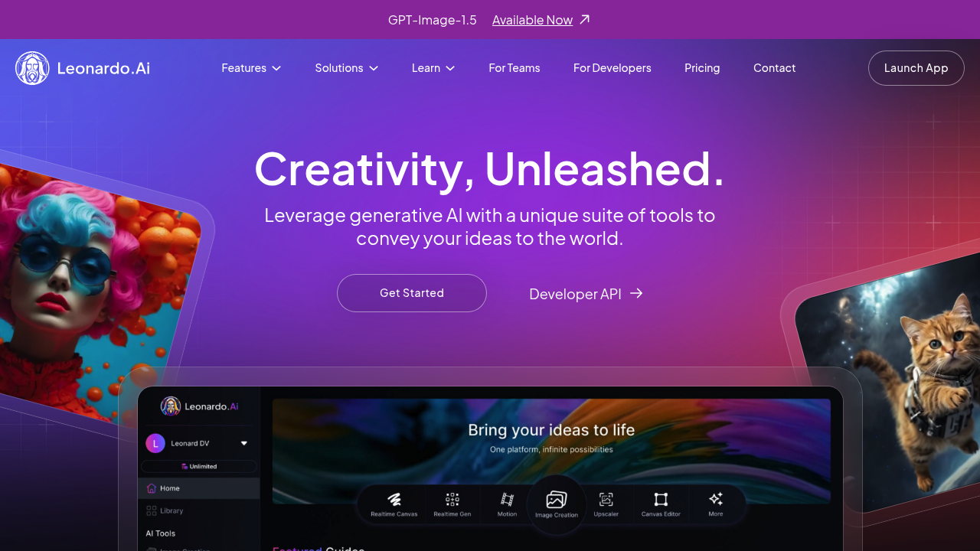Open the Pricing menu item
This screenshot has width=980, height=551.
coord(702,68)
